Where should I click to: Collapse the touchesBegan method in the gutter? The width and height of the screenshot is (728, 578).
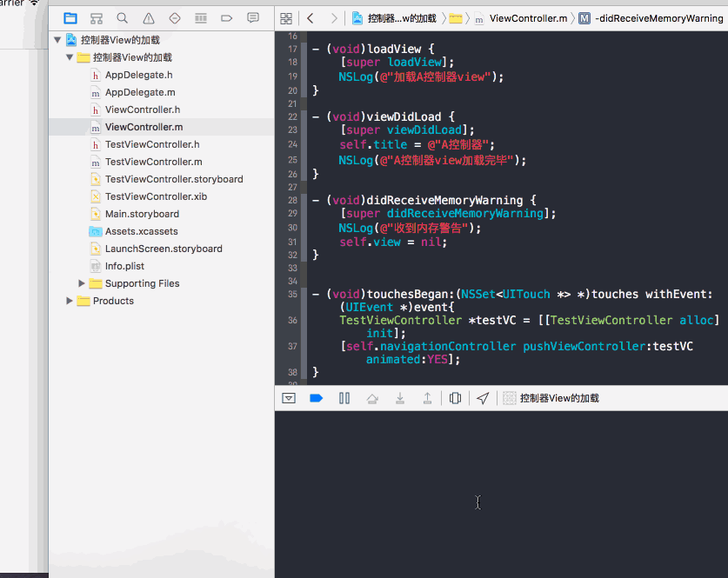[x=304, y=333]
